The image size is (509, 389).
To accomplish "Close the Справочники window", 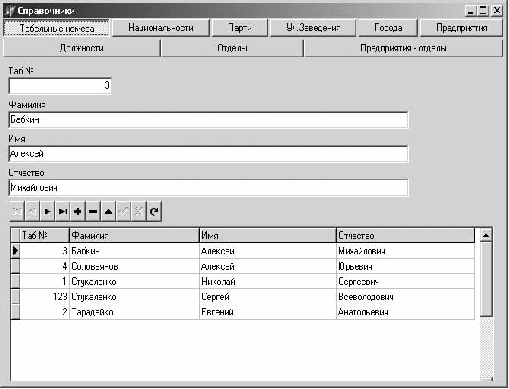I will (x=497, y=11).
